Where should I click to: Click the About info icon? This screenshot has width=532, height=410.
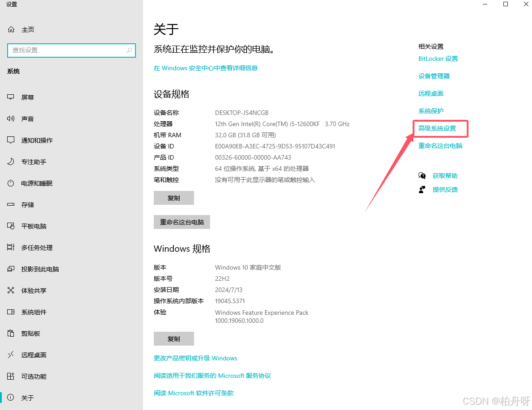11,397
